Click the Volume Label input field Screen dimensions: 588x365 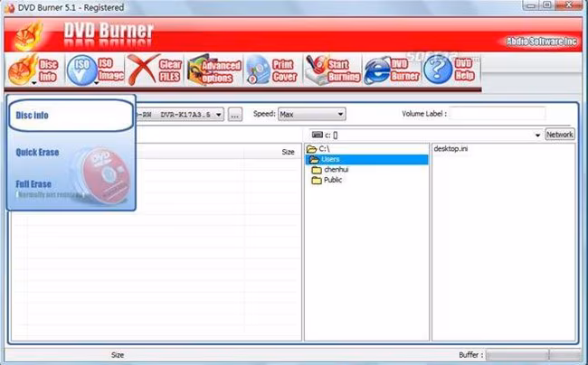coord(498,114)
